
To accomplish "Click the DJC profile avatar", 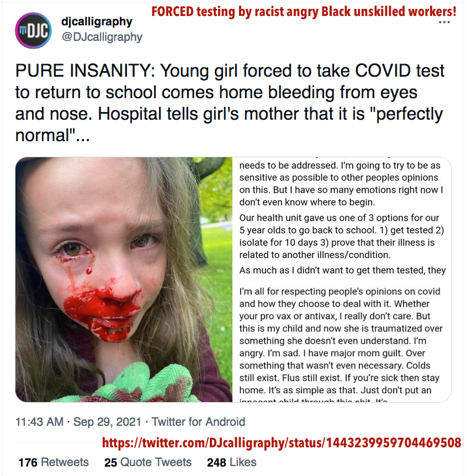I will (33, 30).
